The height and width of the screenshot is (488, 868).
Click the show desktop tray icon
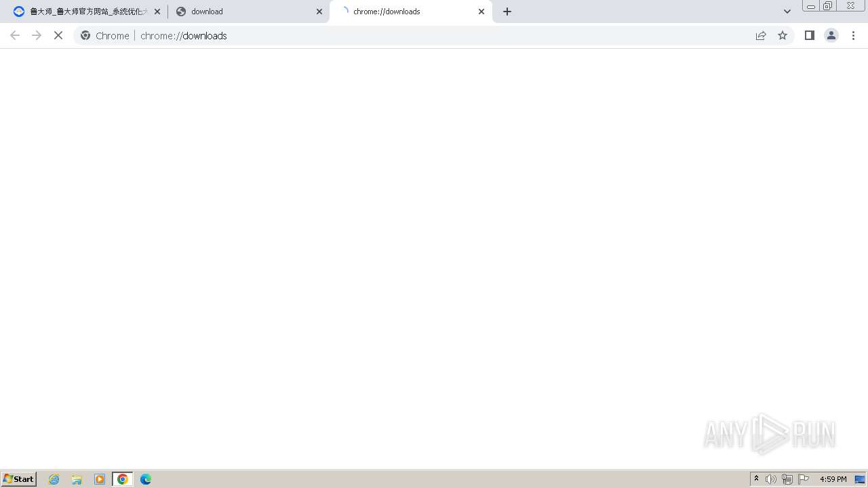tap(860, 479)
